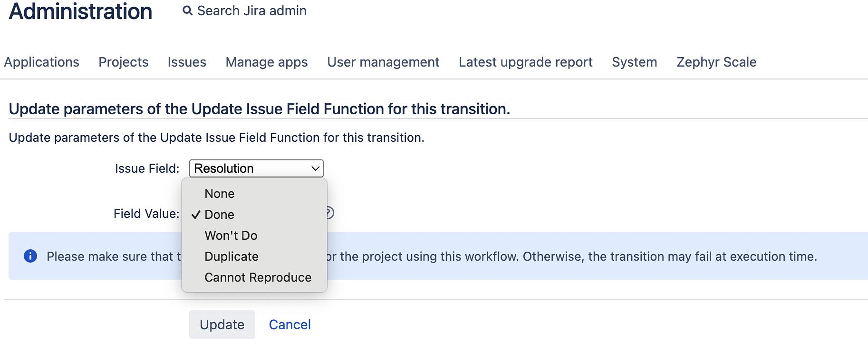Expand the Issue Field Resolution dropdown
The image size is (868, 353).
(256, 168)
